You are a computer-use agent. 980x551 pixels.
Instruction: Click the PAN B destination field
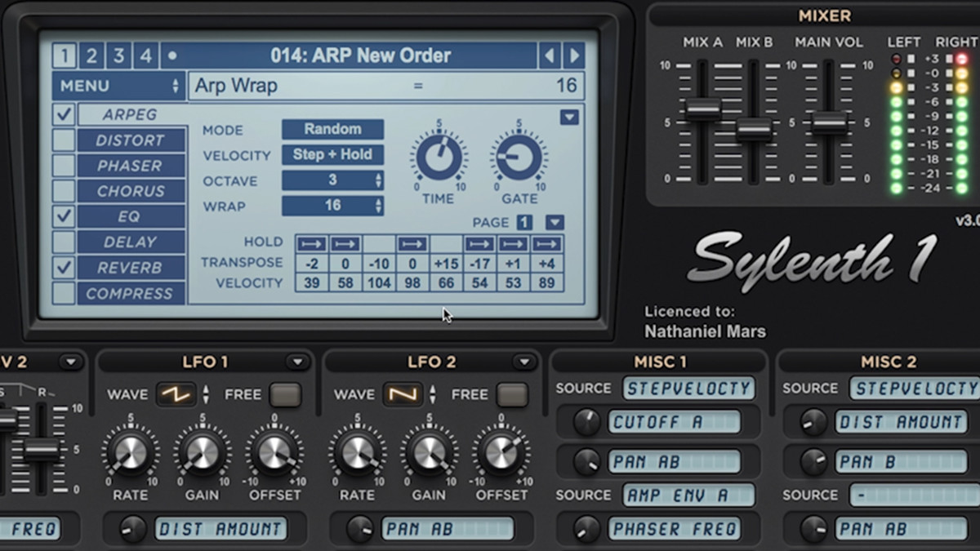click(x=901, y=462)
